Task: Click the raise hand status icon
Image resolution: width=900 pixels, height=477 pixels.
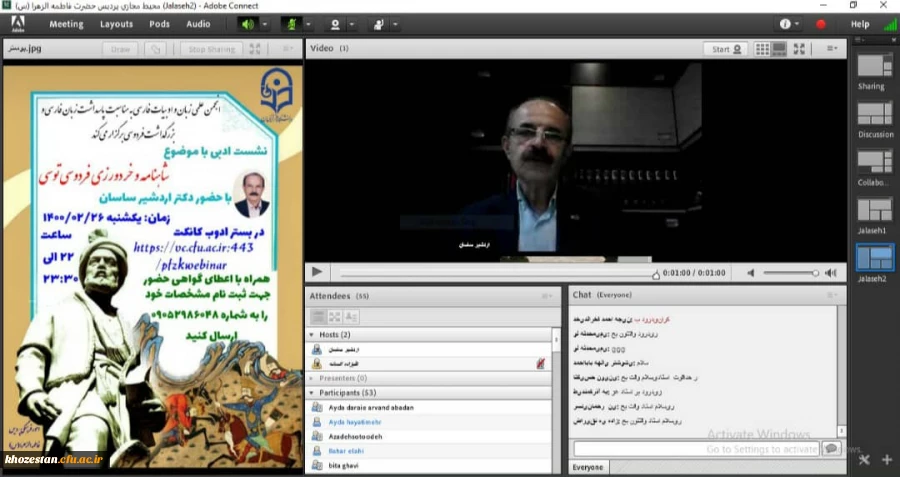Action: point(379,23)
